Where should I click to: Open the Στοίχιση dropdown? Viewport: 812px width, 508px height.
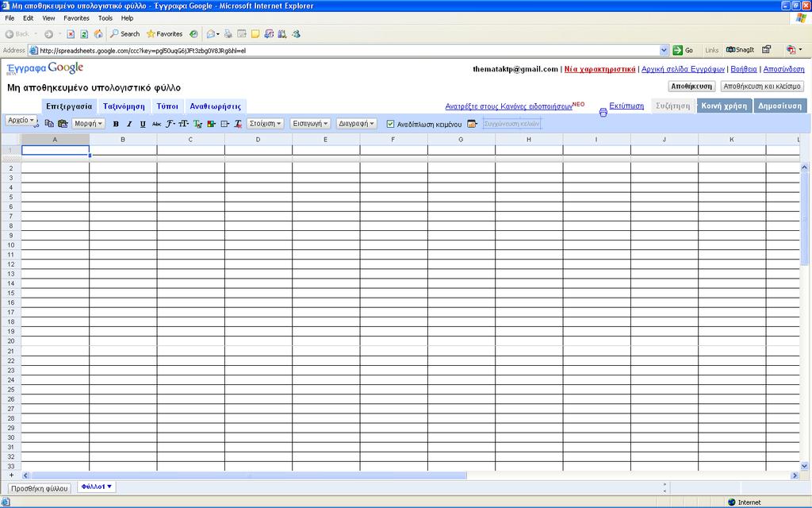265,124
